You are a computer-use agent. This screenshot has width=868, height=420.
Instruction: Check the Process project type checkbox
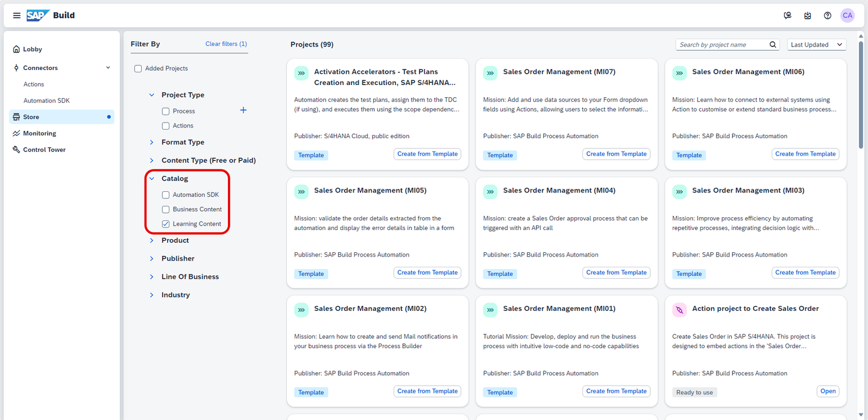tap(166, 111)
